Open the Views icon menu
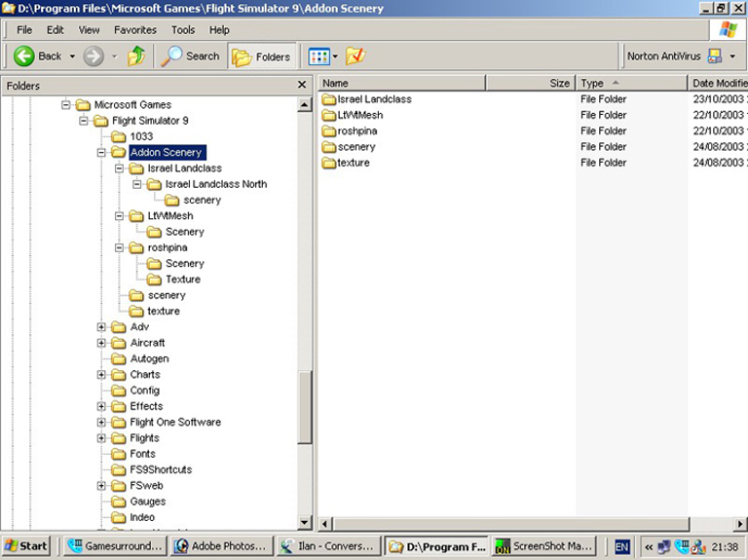Image resolution: width=748 pixels, height=560 pixels. (318, 56)
